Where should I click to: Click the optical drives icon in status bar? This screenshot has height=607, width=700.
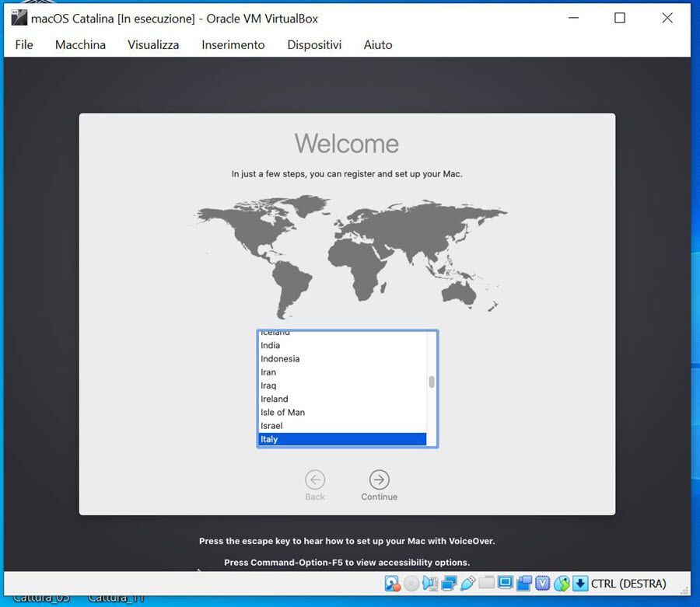(409, 583)
